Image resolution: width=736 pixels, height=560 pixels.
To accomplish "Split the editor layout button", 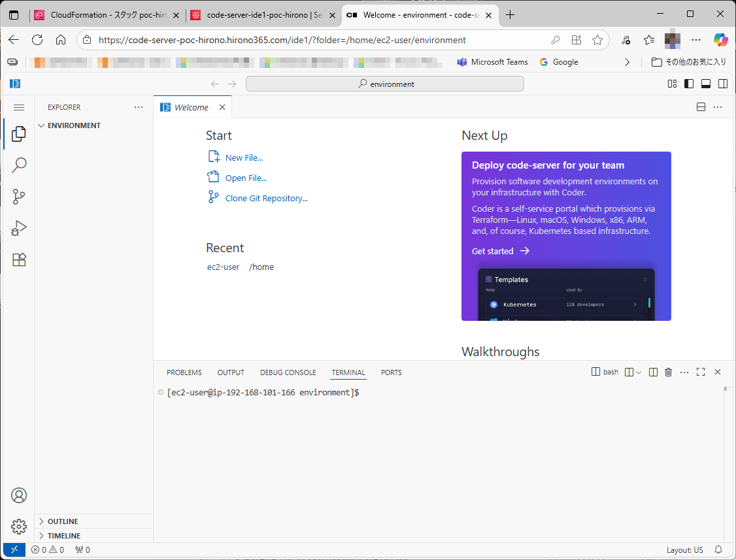I will 701,107.
